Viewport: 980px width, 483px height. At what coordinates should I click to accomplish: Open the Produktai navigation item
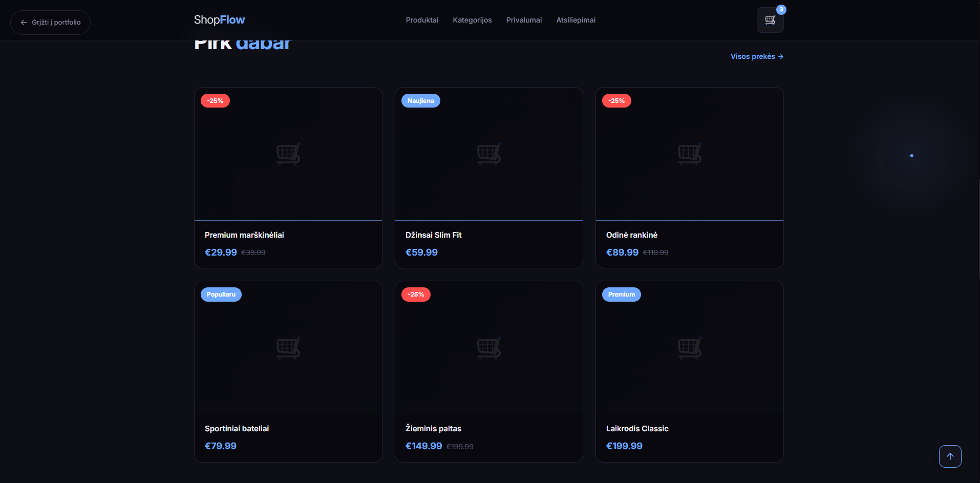[x=421, y=20]
